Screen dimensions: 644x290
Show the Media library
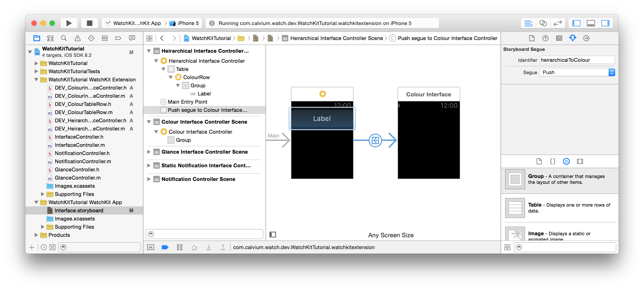pyautogui.click(x=580, y=161)
